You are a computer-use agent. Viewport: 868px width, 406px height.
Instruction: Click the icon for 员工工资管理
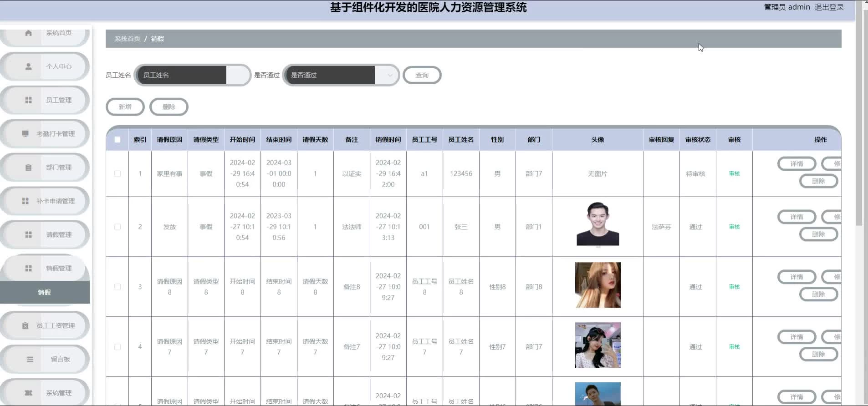click(25, 326)
